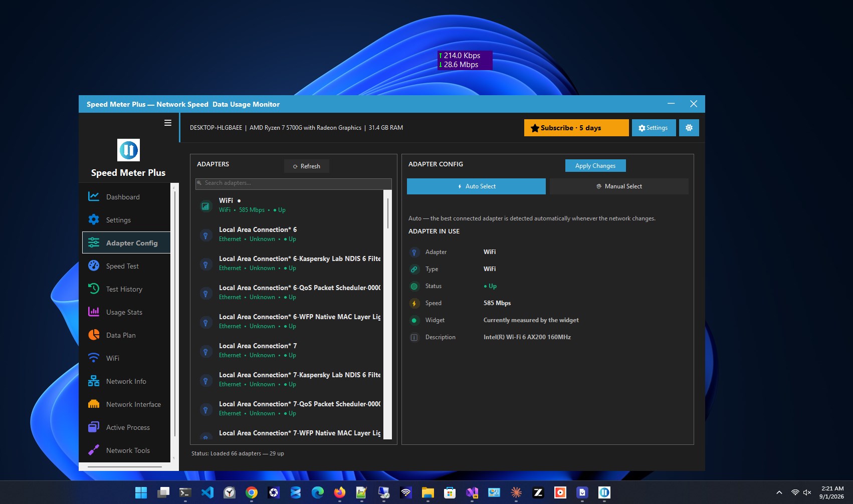Image resolution: width=853 pixels, height=504 pixels.
Task: Open the WiFi page in sidebar
Action: [126, 358]
